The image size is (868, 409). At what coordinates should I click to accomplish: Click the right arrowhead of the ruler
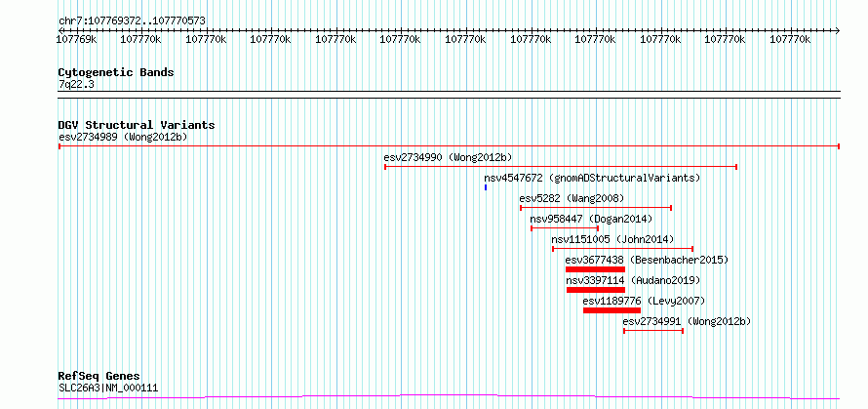pyautogui.click(x=837, y=30)
